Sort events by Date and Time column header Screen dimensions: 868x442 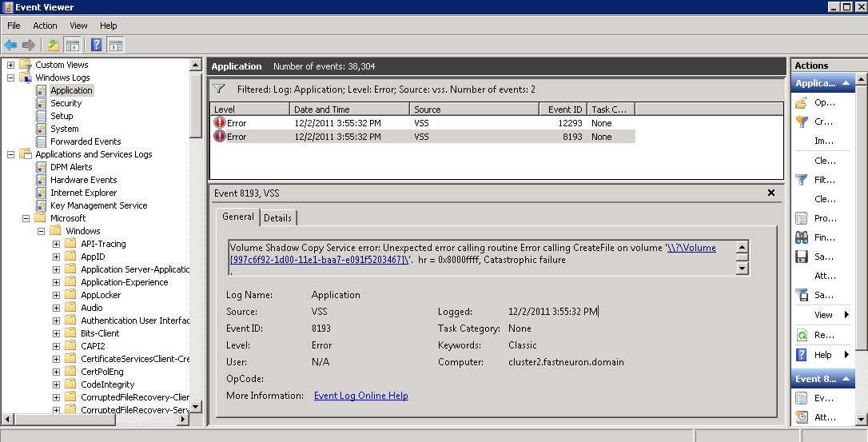click(x=350, y=110)
